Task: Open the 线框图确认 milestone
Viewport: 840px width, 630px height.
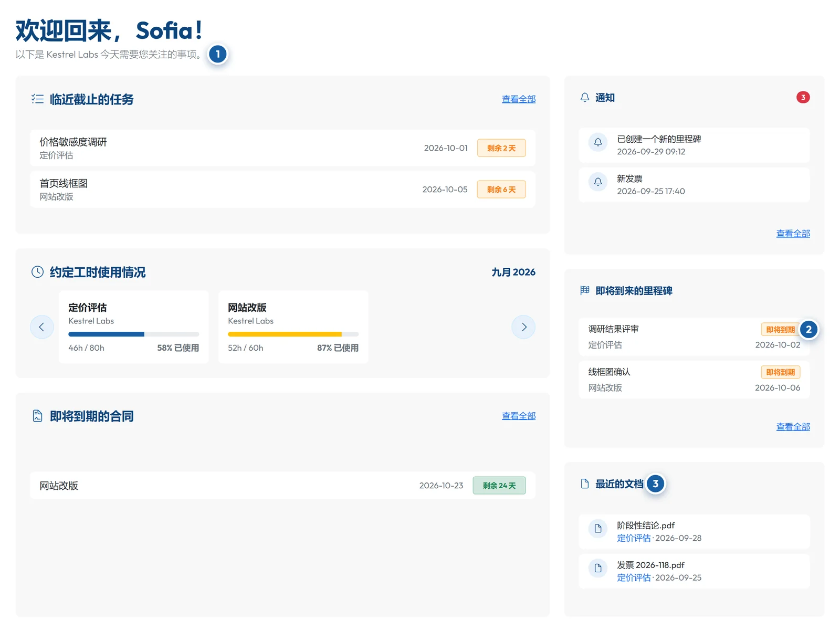Action: 694,380
